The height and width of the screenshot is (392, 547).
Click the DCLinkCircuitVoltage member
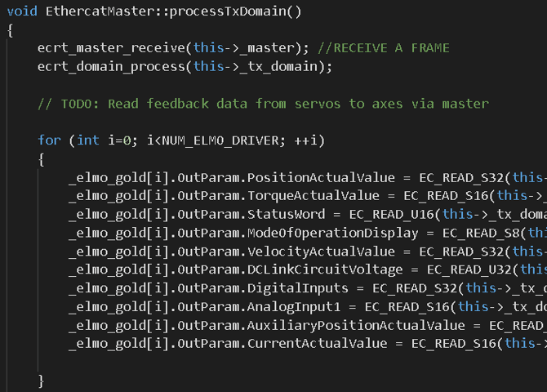pos(325,269)
